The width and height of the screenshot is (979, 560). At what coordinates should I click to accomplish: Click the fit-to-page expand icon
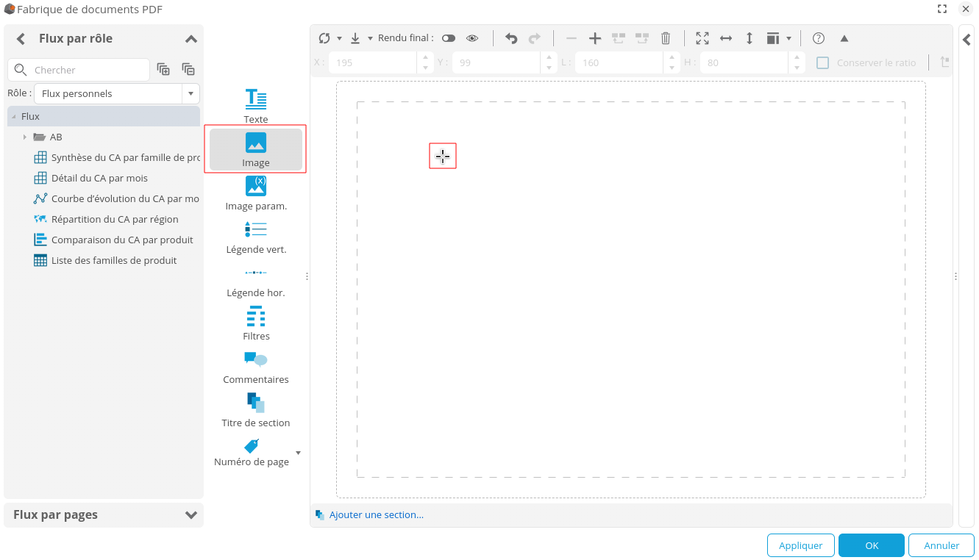point(702,38)
